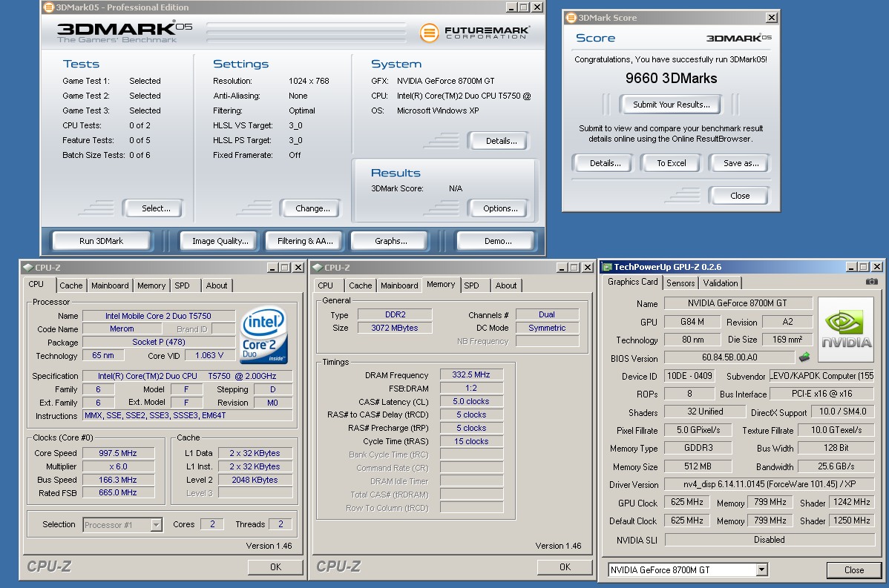The image size is (889, 588).
Task: Click the Futuremark orange logo icon
Action: [429, 33]
